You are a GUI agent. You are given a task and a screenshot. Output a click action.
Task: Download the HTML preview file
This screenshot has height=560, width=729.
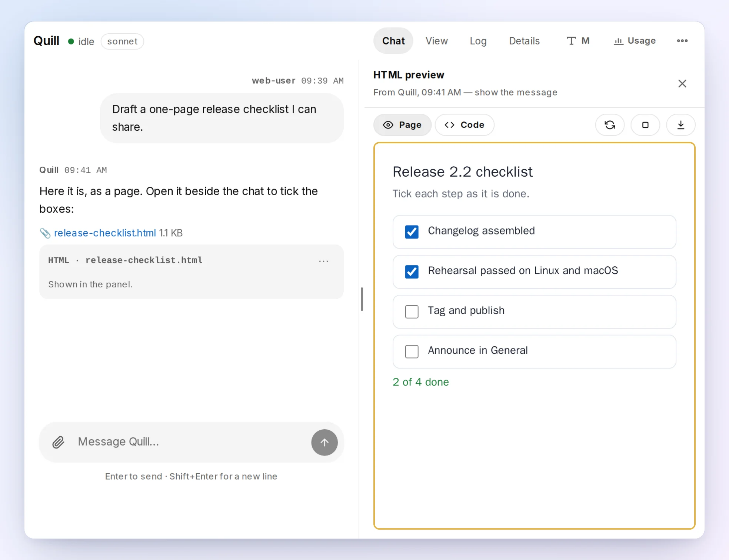[x=681, y=125]
